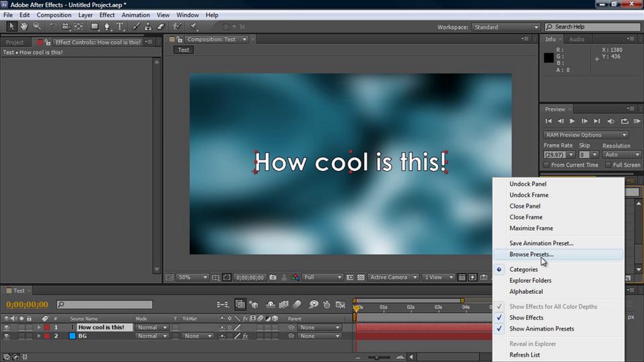Select the Clone Stamp tool
Viewport: 644px width, 362px height.
pos(148,27)
